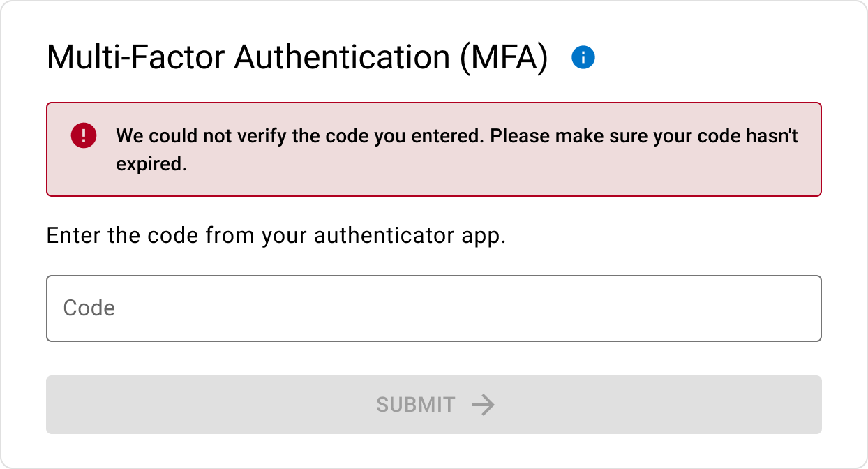Click the "SUBMIT" label text
Image resolution: width=868 pixels, height=469 pixels.
tap(415, 405)
